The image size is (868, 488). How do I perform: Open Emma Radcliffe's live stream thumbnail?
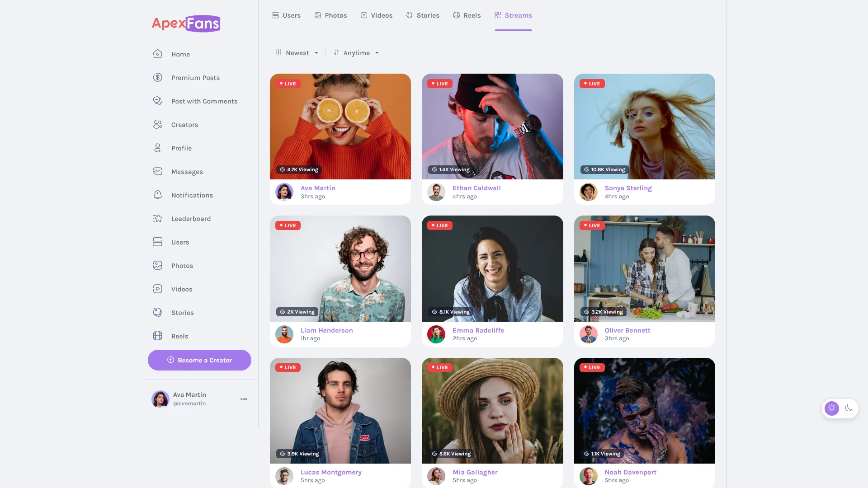point(492,268)
